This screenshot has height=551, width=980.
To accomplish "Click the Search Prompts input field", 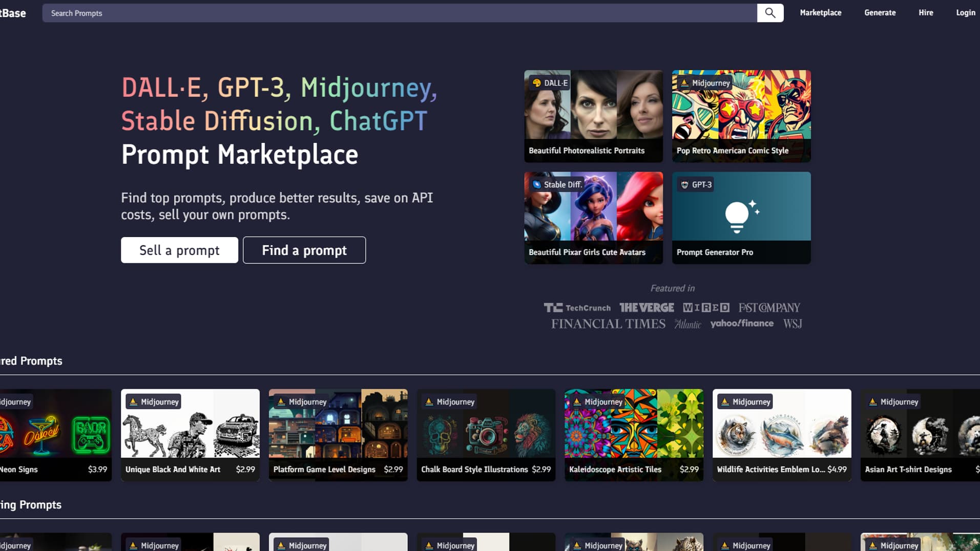I will 400,13.
